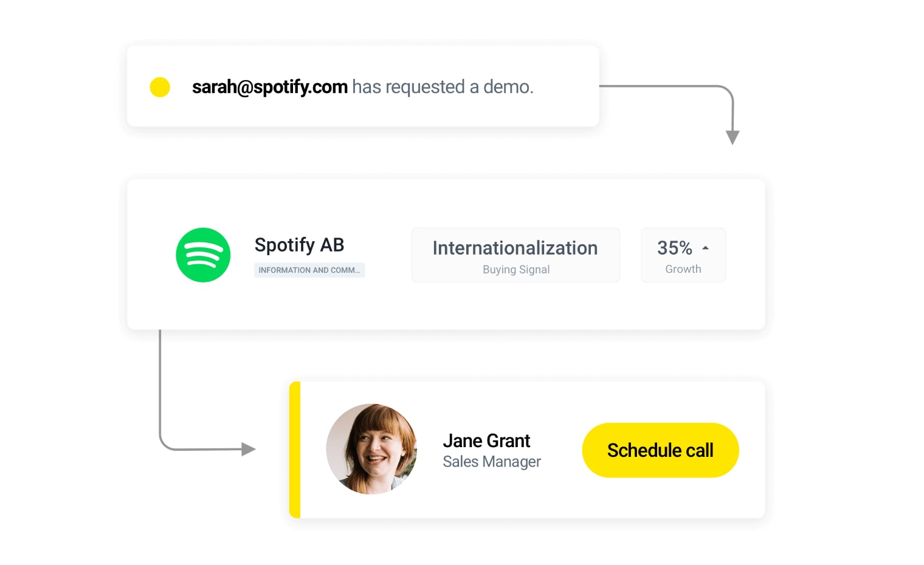The height and width of the screenshot is (565, 924).
Task: Select the INFORMATION AND COMM... industry tag
Action: (309, 270)
